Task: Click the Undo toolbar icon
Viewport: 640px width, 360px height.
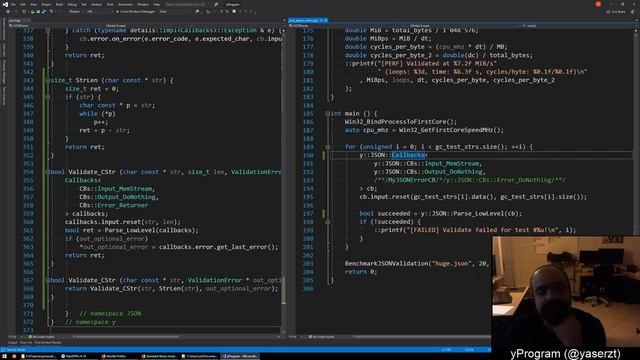Action: click(51, 12)
